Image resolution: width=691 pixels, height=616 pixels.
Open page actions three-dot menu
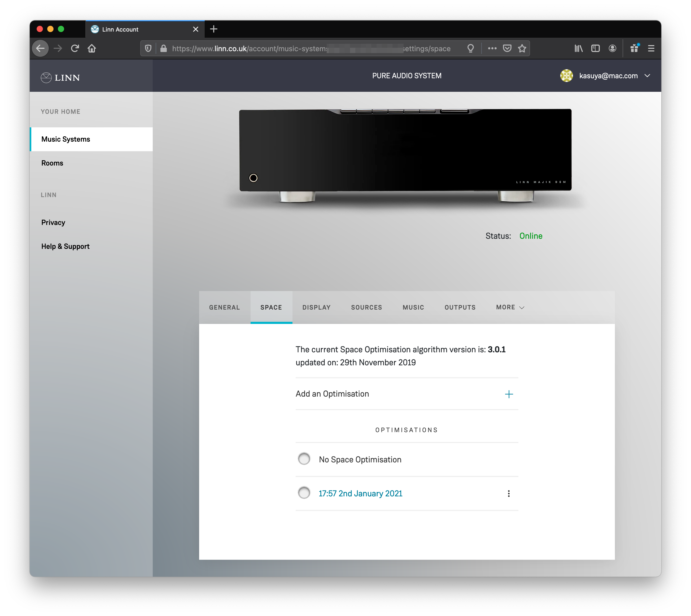point(492,48)
